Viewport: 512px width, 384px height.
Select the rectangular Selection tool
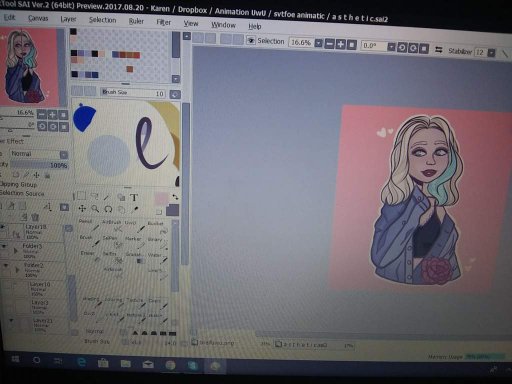click(81, 196)
